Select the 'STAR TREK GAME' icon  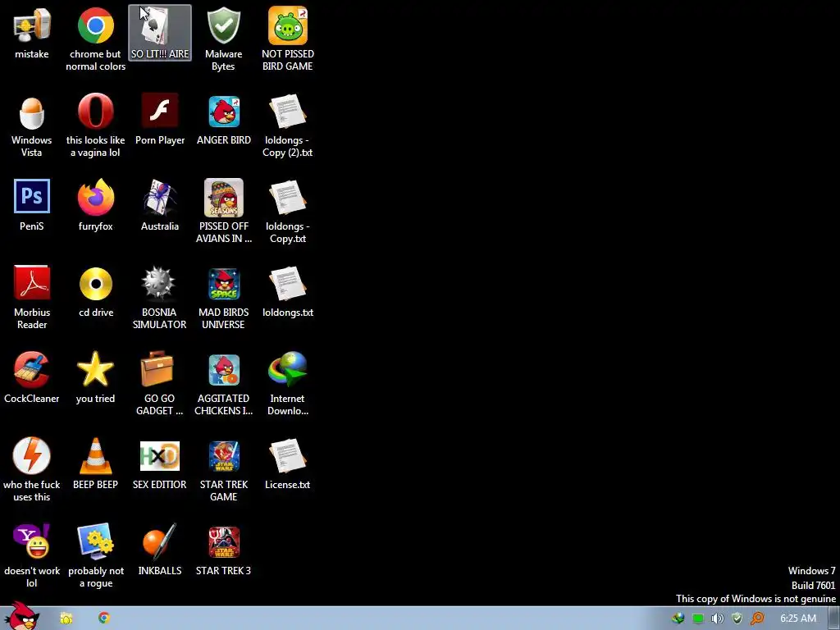(223, 470)
